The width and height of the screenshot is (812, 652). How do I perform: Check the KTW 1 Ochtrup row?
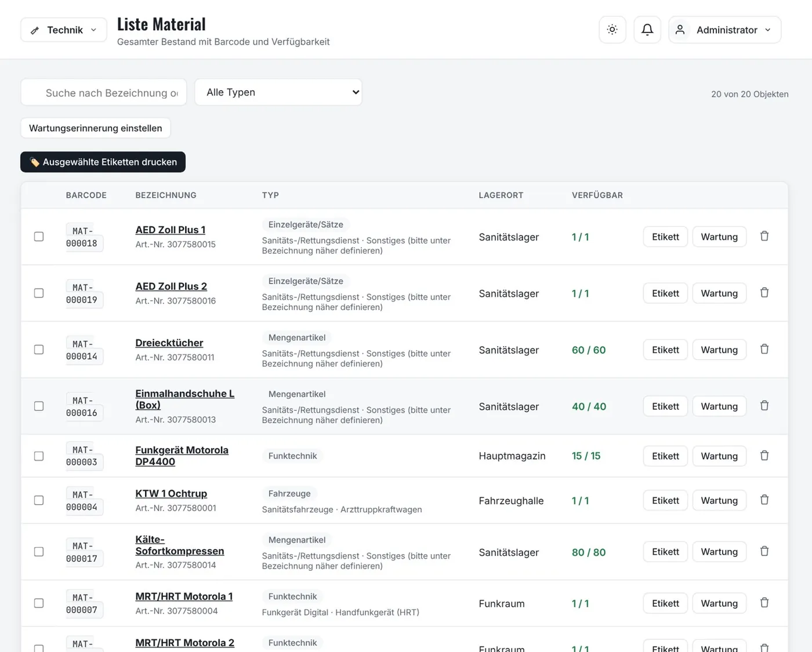pos(39,500)
